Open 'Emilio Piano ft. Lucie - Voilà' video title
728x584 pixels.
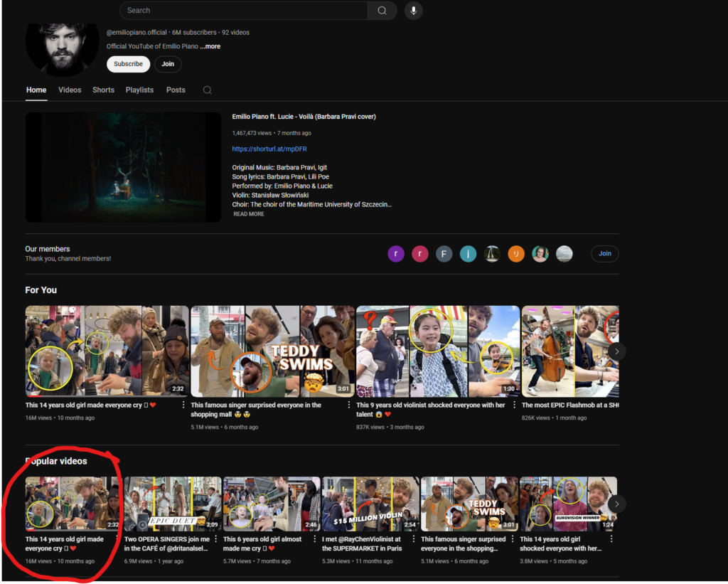[x=304, y=117]
